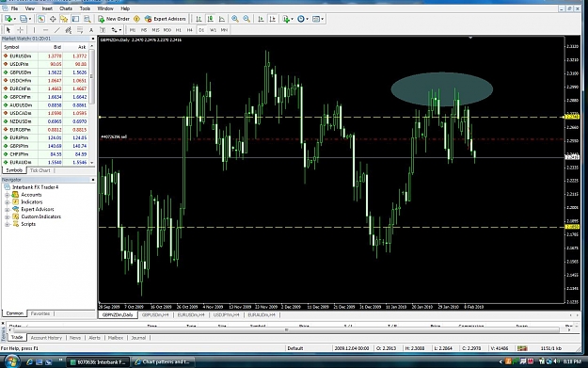Select the Trendline drawing tool
Viewport: 588px width, 368px height.
[x=57, y=29]
